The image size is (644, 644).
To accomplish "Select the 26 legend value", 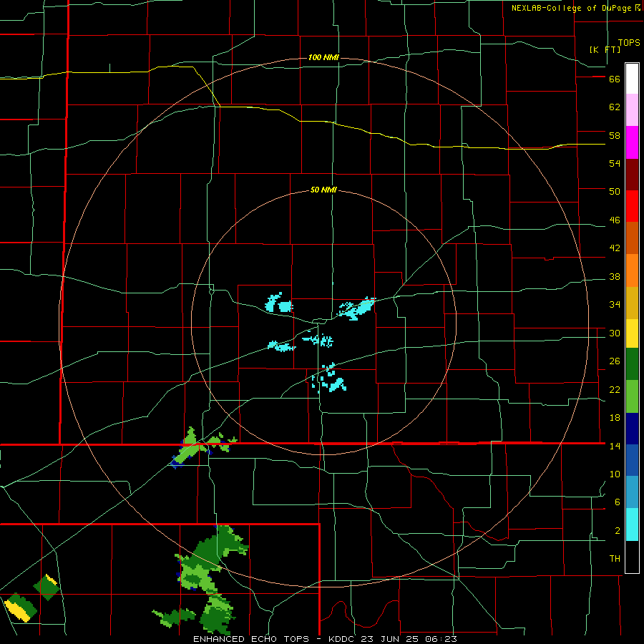I will 615,361.
